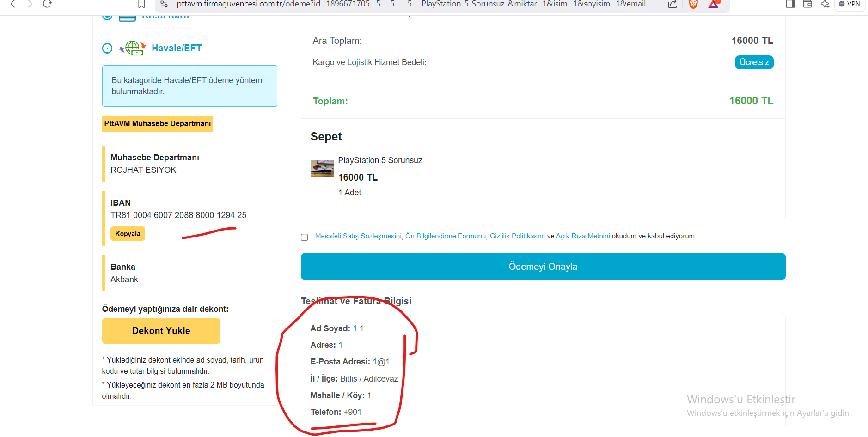Click the name ROJHAT ESIYOK
This screenshot has height=437, width=868.
pyautogui.click(x=143, y=170)
